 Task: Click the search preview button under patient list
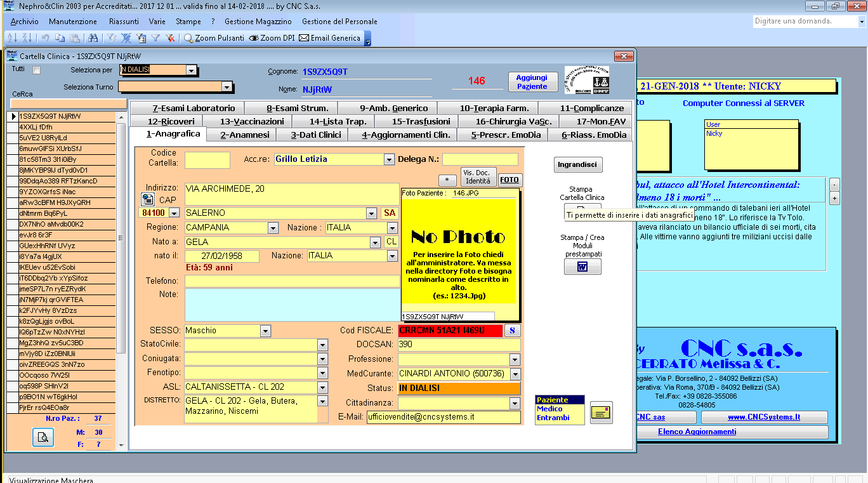(43, 437)
